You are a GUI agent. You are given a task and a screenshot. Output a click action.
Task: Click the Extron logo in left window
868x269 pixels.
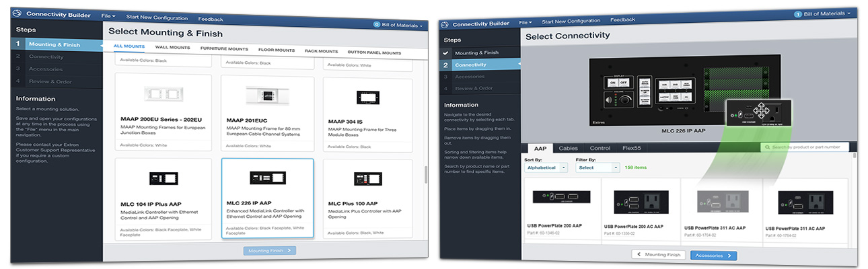pyautogui.click(x=17, y=15)
